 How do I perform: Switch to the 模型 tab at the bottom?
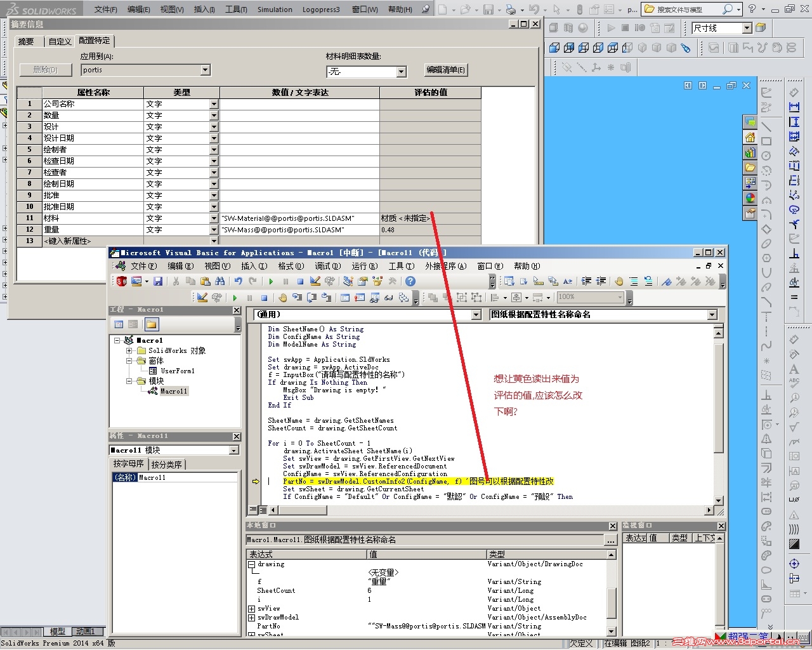pyautogui.click(x=58, y=632)
